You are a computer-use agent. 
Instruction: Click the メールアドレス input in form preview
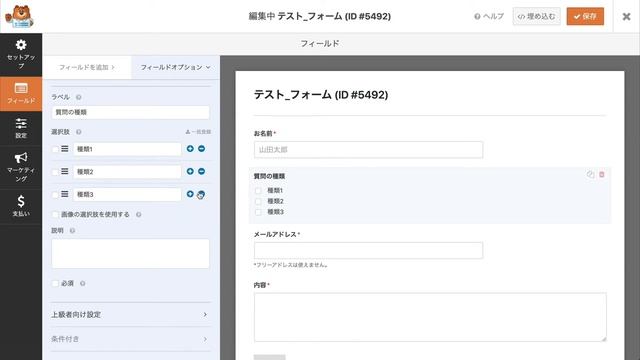pyautogui.click(x=368, y=251)
